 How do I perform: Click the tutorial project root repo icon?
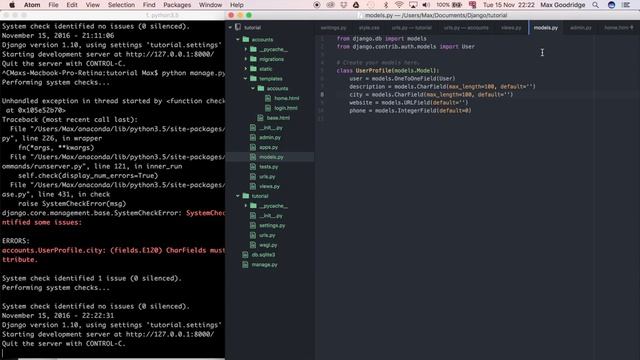(x=238, y=27)
